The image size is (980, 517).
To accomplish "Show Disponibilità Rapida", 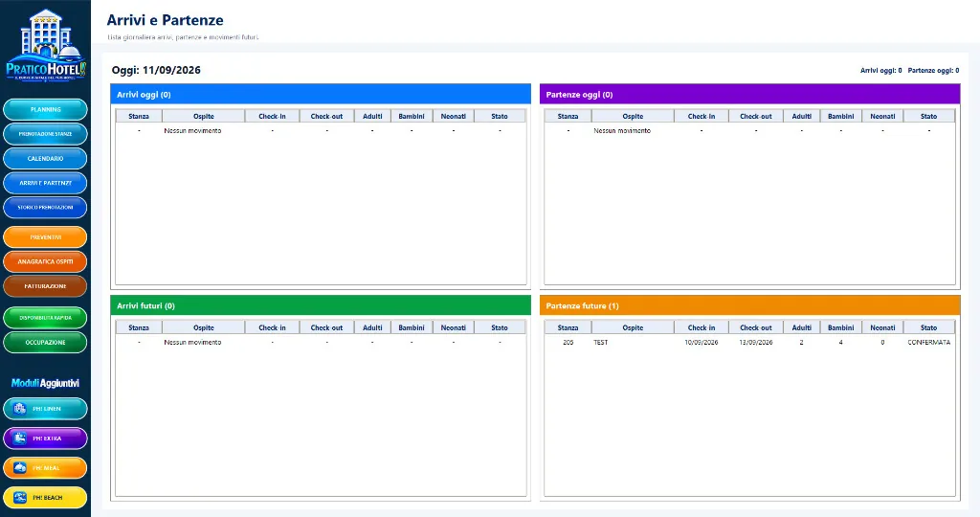I will point(45,318).
